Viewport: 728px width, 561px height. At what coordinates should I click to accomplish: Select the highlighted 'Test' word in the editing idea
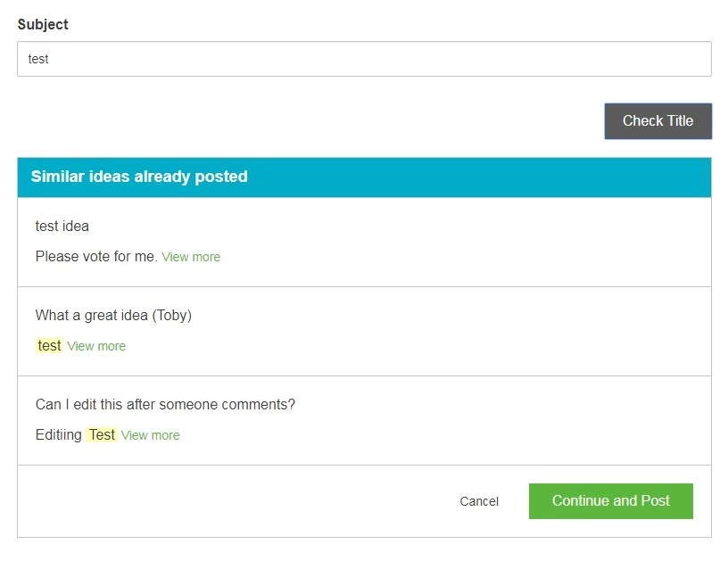(x=101, y=434)
